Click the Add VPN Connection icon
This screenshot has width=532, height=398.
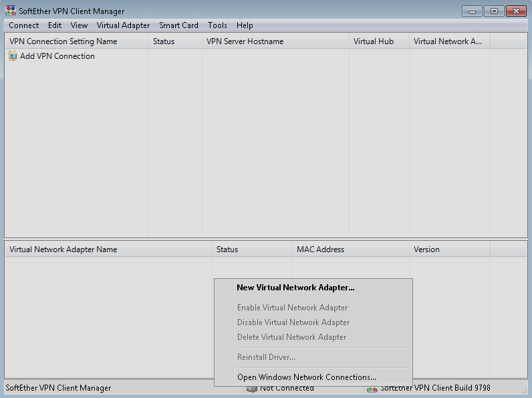pyautogui.click(x=12, y=56)
